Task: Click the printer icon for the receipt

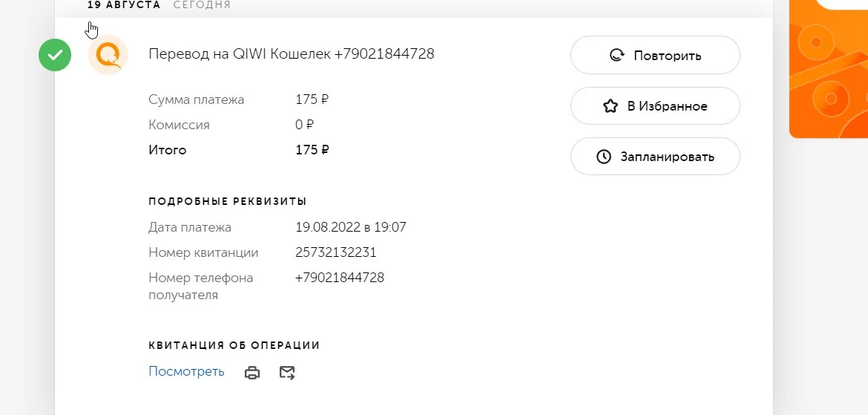Action: click(252, 373)
